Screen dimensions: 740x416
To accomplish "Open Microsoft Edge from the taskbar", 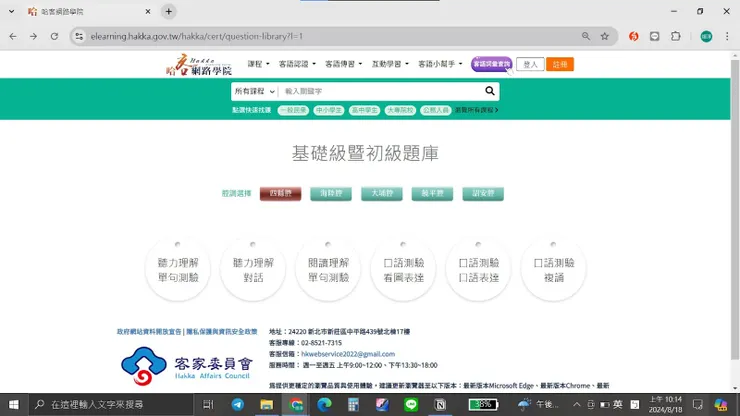I will point(324,405).
